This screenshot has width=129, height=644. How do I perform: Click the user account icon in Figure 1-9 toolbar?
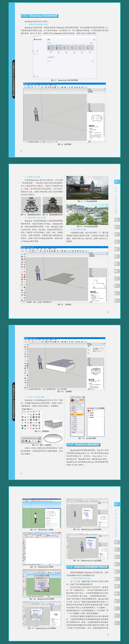[x=86, y=251]
